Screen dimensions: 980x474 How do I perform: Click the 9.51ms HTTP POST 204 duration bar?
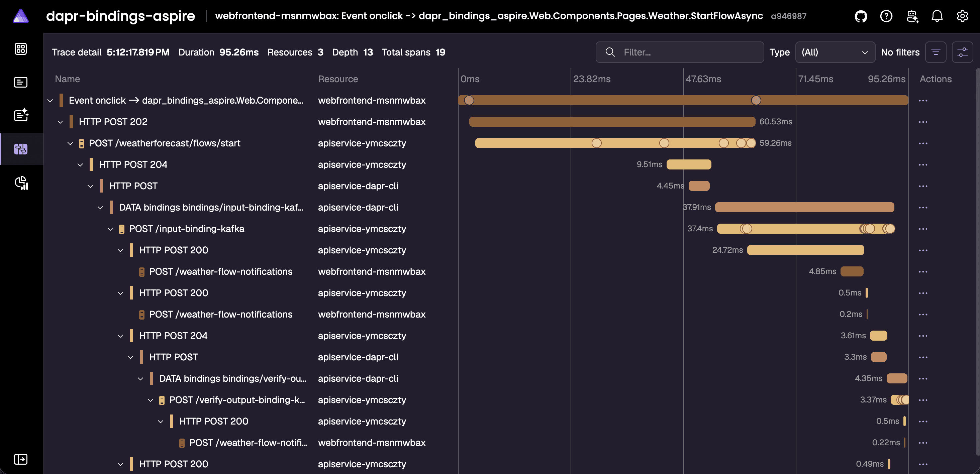[x=689, y=164]
